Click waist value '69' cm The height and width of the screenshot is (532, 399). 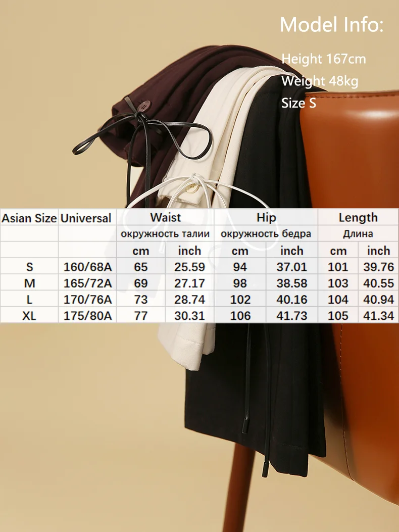click(x=141, y=283)
